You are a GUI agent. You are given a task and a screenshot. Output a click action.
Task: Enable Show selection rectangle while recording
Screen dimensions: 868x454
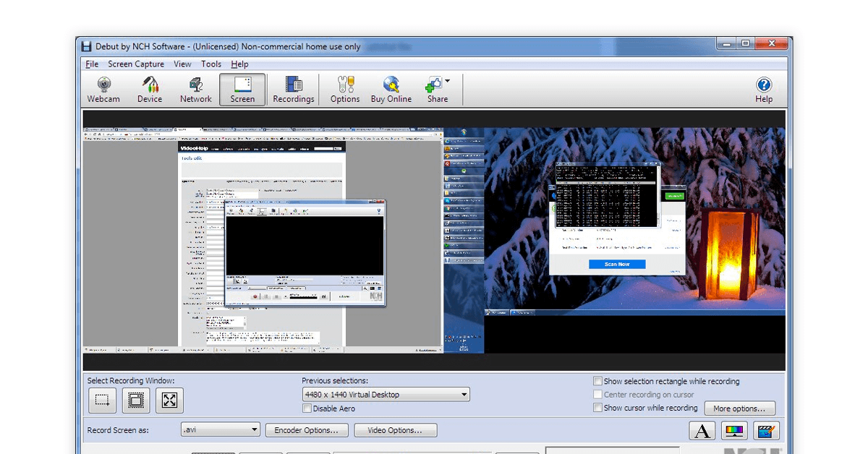click(x=597, y=381)
